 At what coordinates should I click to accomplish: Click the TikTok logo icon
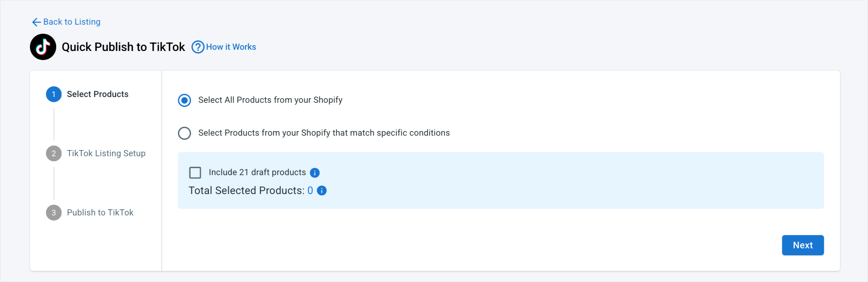click(43, 47)
